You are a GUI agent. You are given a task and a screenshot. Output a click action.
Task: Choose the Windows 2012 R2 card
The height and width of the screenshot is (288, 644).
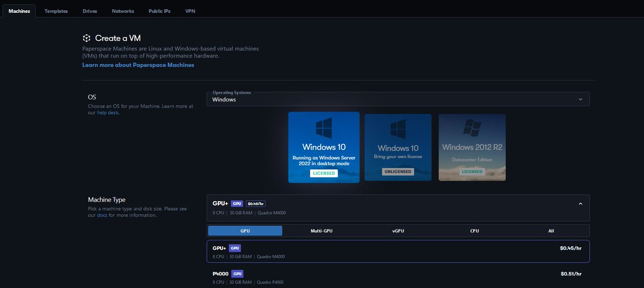pyautogui.click(x=472, y=147)
